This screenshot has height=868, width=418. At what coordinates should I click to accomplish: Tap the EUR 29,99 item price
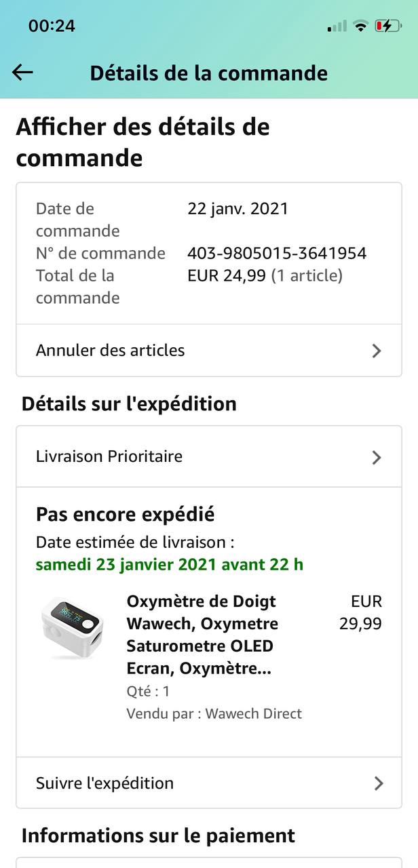[x=360, y=612]
